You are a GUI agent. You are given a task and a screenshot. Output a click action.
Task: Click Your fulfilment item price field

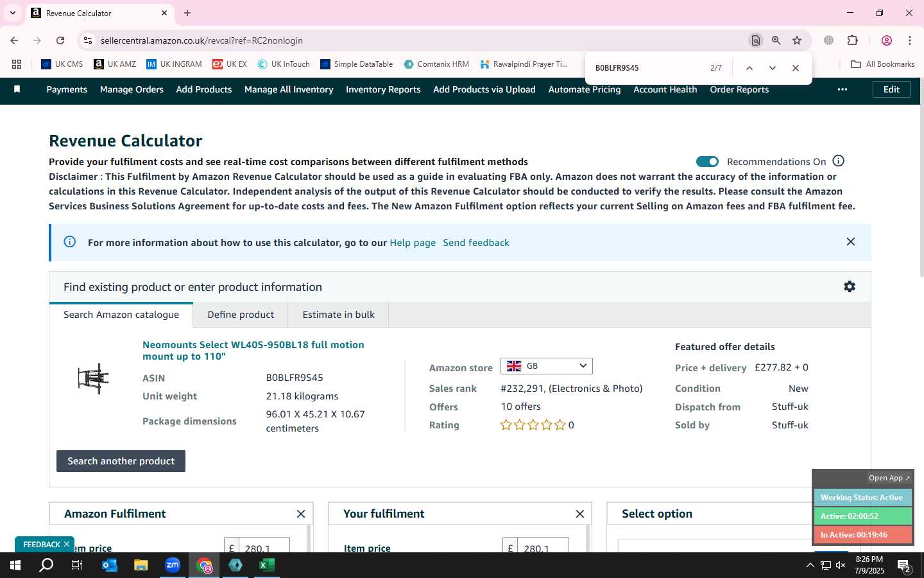pyautogui.click(x=543, y=546)
